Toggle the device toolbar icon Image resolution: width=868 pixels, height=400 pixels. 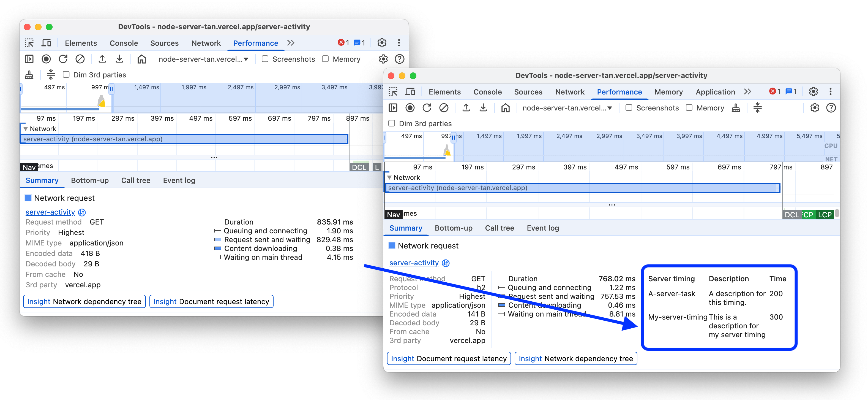click(410, 92)
